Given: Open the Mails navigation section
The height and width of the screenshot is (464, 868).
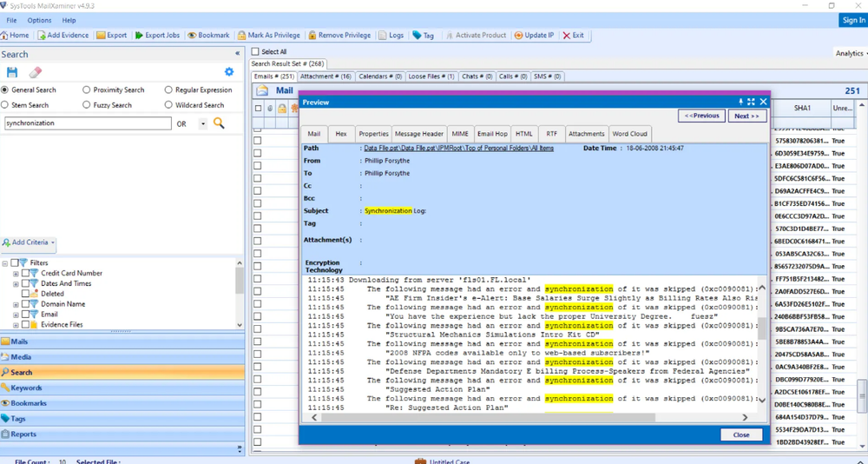Looking at the screenshot, I should pyautogui.click(x=122, y=341).
